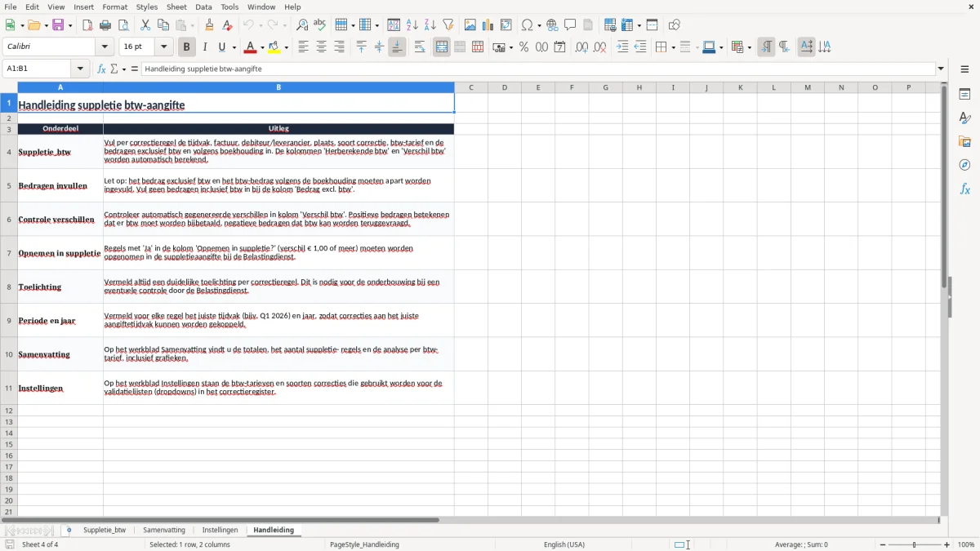Toggle Print Preview
The width and height of the screenshot is (980, 551).
123,25
